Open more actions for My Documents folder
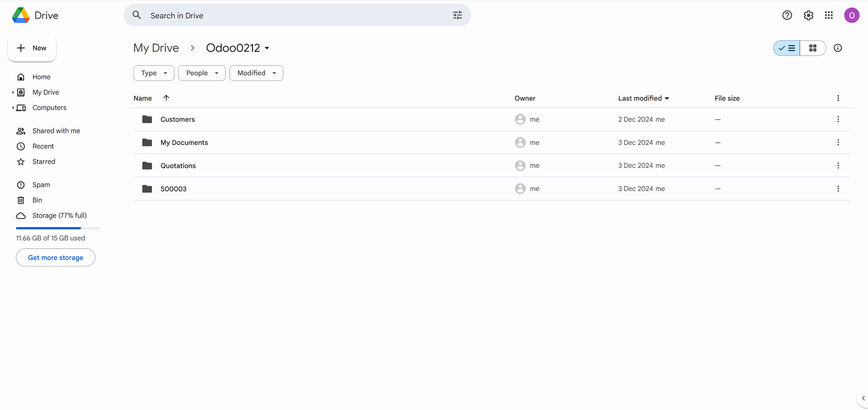Screen dimensions: 868x410 pos(838,142)
